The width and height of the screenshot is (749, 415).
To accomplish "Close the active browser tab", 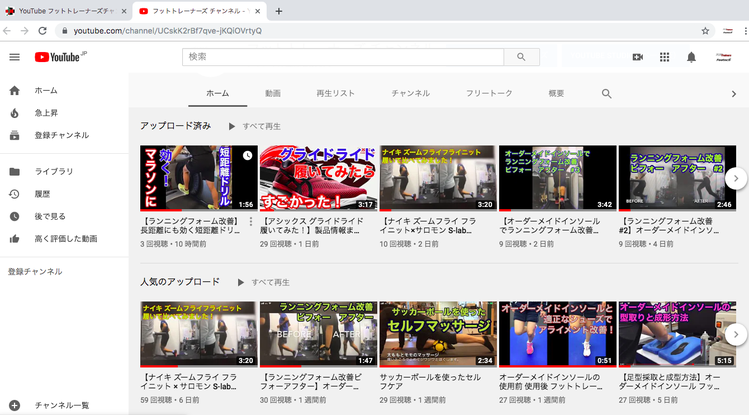I will [x=257, y=11].
